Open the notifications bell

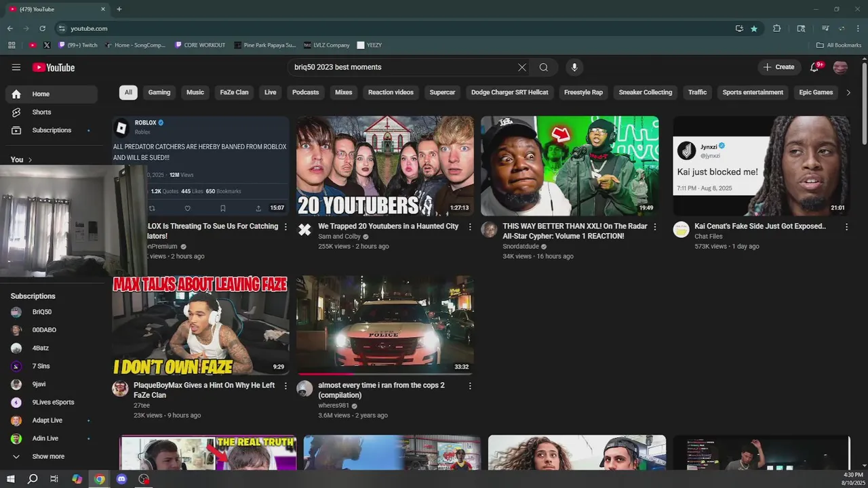(815, 67)
